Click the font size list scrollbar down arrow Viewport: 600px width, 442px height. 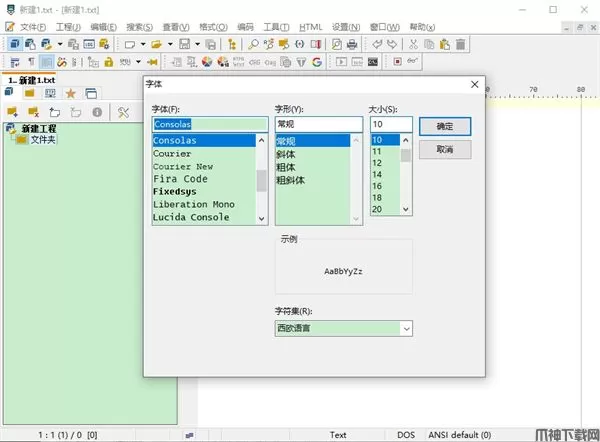click(x=406, y=209)
